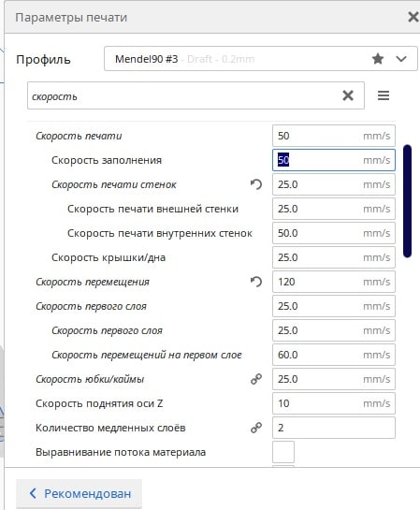This screenshot has width=420, height=510.
Task: Open the Mendel90 #3 profile selector
Action: [x=261, y=59]
